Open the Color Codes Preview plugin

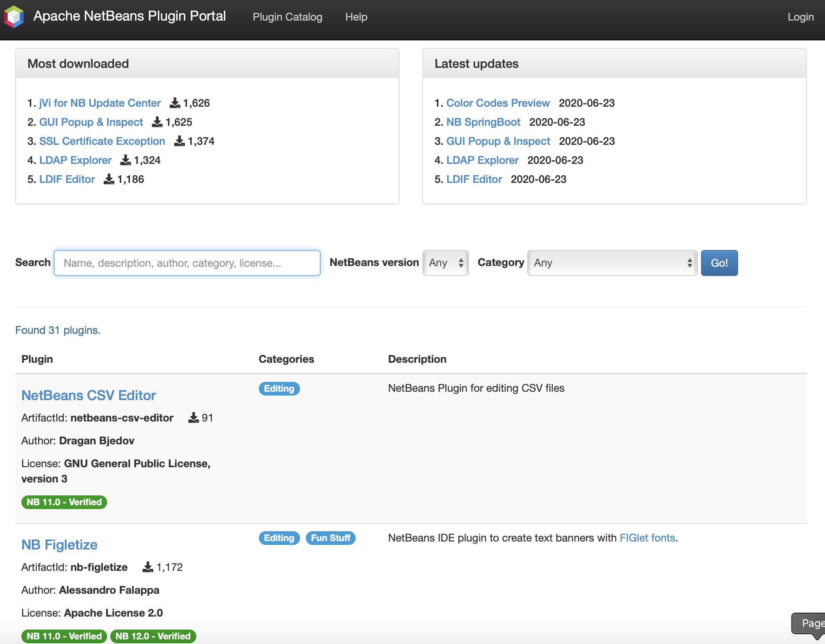click(x=498, y=103)
